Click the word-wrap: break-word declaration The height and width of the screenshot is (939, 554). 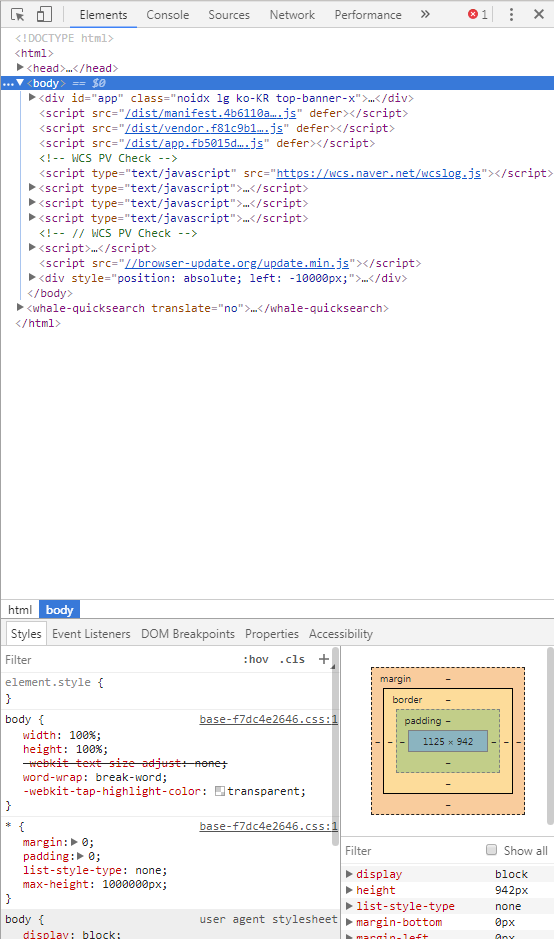(95, 777)
